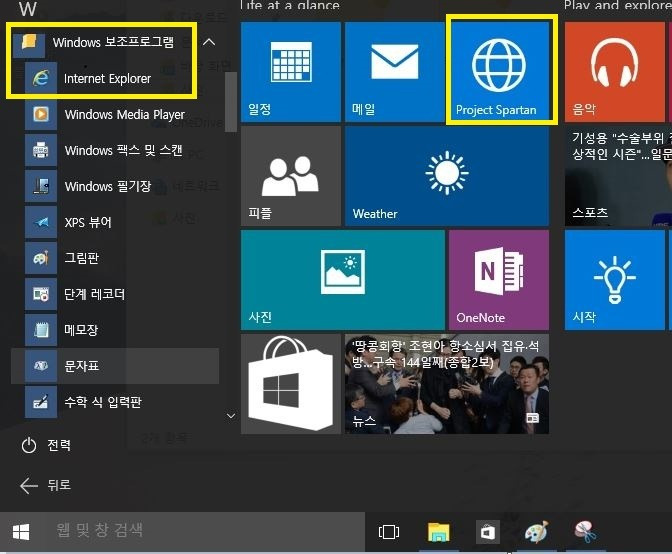672x554 pixels.
Task: Open the Snipping Tool taskbar icon
Action: 585,532
